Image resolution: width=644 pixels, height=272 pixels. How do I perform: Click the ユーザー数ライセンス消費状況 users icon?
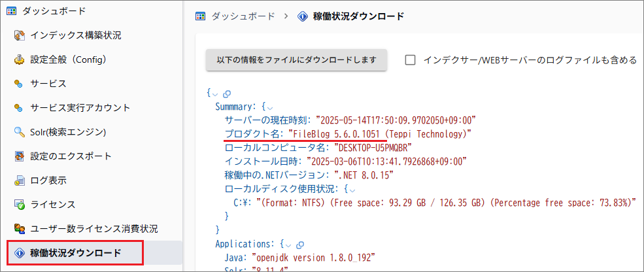coord(19,229)
